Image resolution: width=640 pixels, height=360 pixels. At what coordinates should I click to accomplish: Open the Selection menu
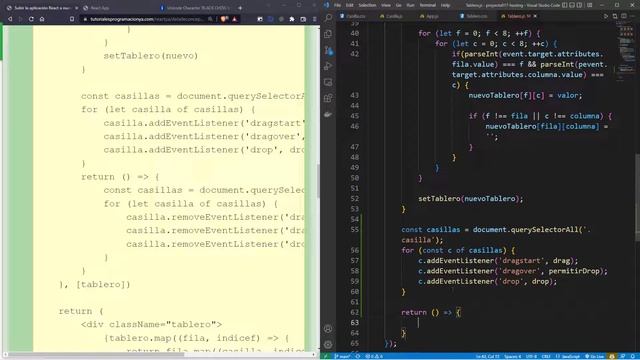[x=367, y=5]
